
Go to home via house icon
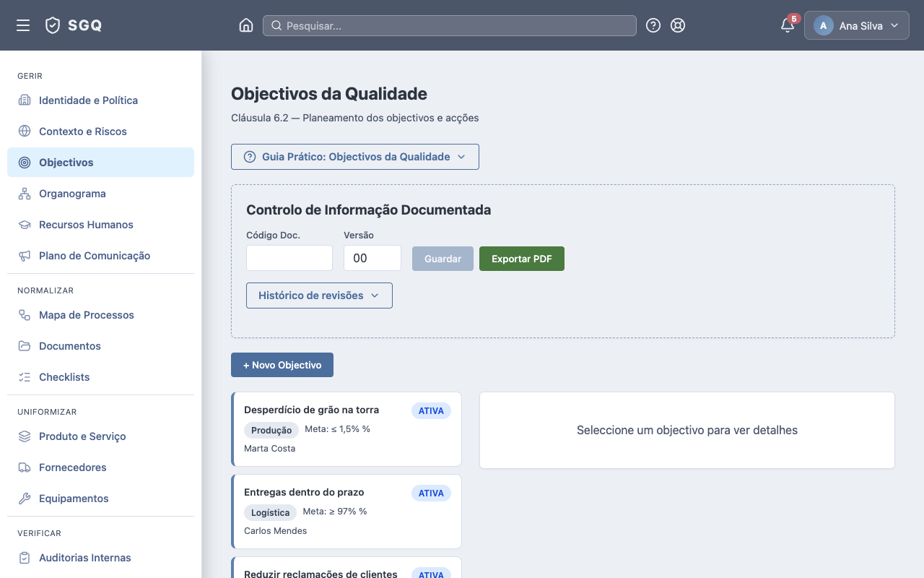[246, 25]
